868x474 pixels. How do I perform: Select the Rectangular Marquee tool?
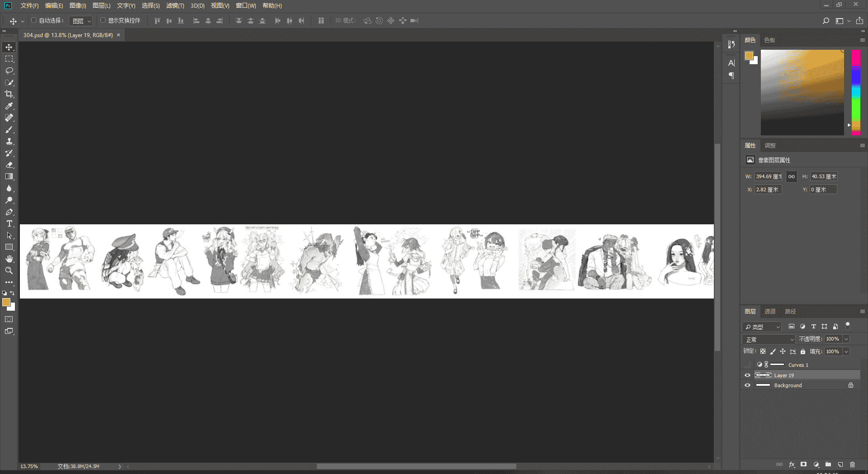[9, 59]
